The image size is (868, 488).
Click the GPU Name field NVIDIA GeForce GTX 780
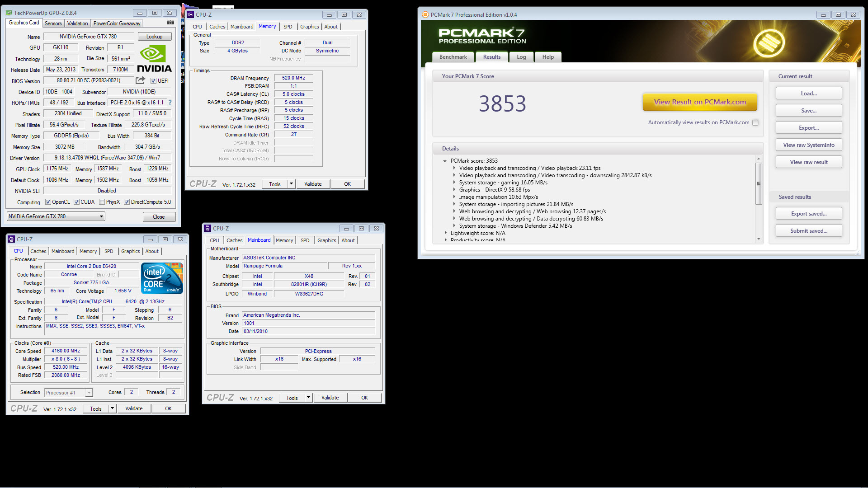tap(88, 37)
